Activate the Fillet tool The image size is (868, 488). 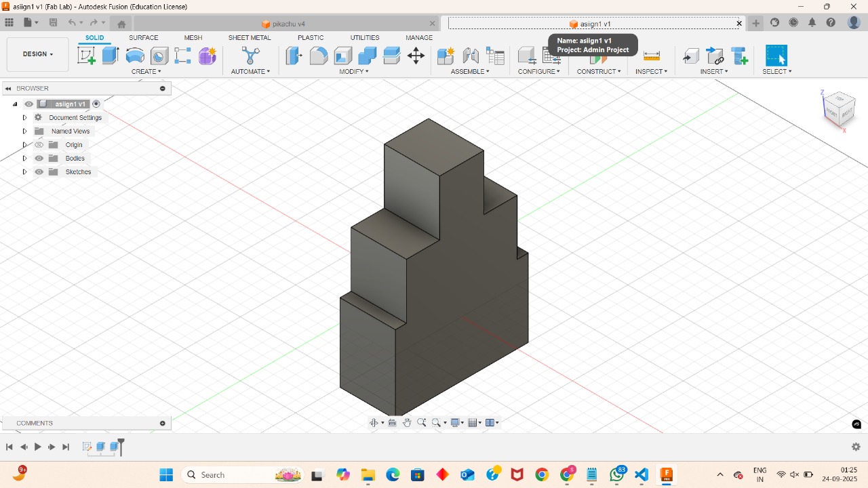coord(319,56)
